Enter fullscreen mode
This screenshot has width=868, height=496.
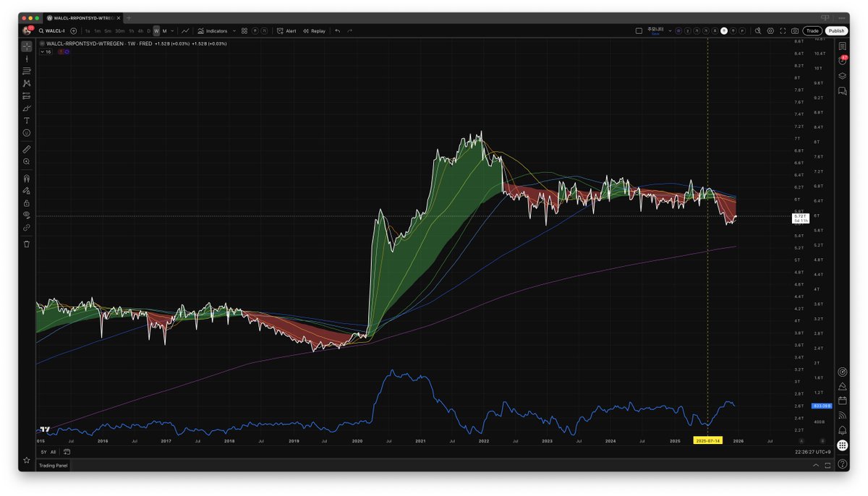[783, 31]
